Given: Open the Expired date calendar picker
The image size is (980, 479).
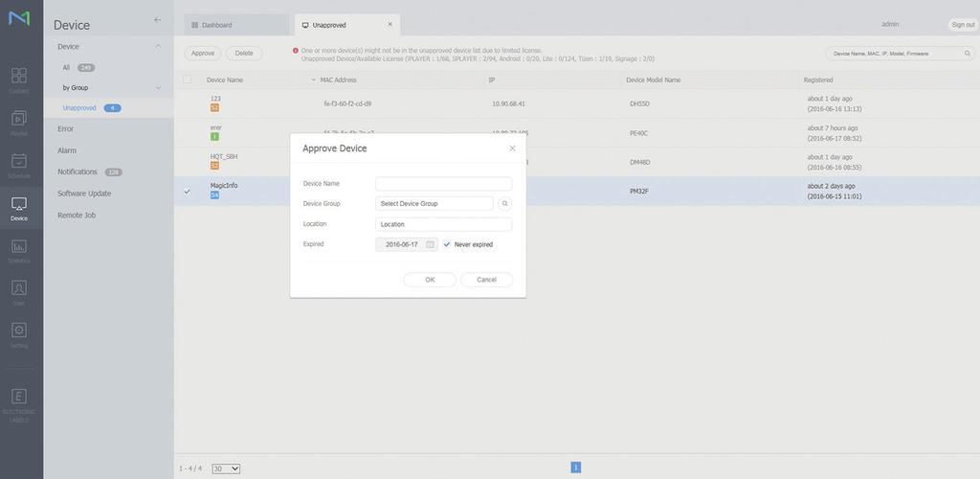Looking at the screenshot, I should click(430, 244).
